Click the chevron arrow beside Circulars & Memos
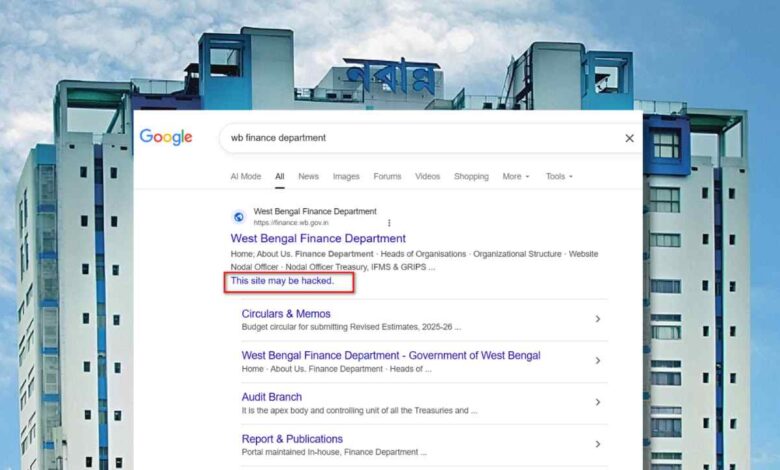 click(x=598, y=319)
